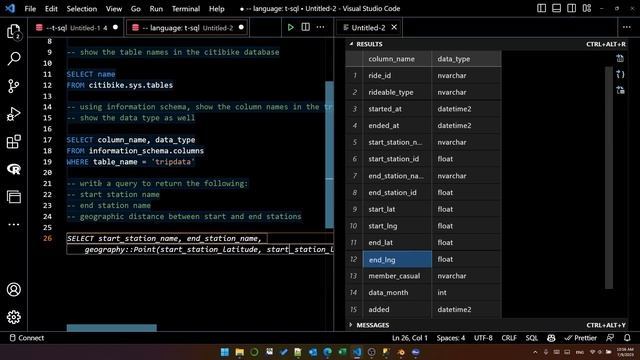Select the member_casual cell

tap(397, 276)
